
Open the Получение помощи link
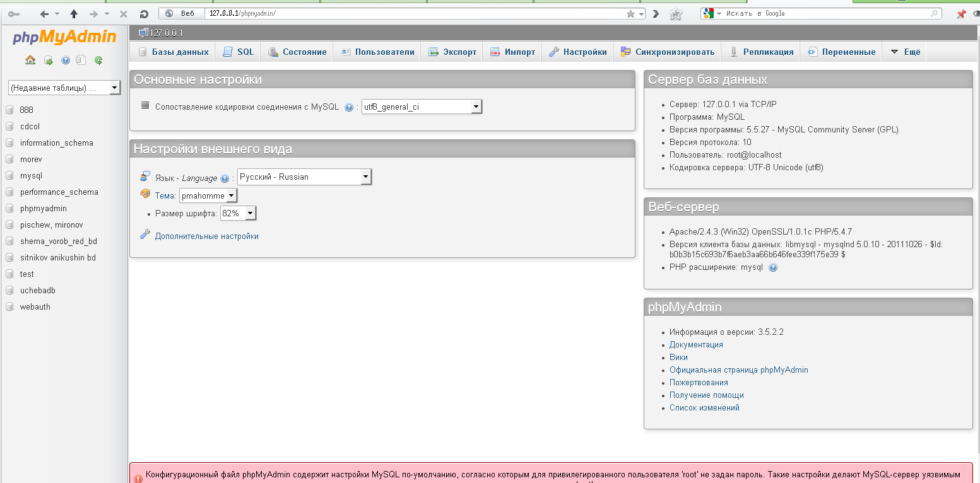point(707,395)
